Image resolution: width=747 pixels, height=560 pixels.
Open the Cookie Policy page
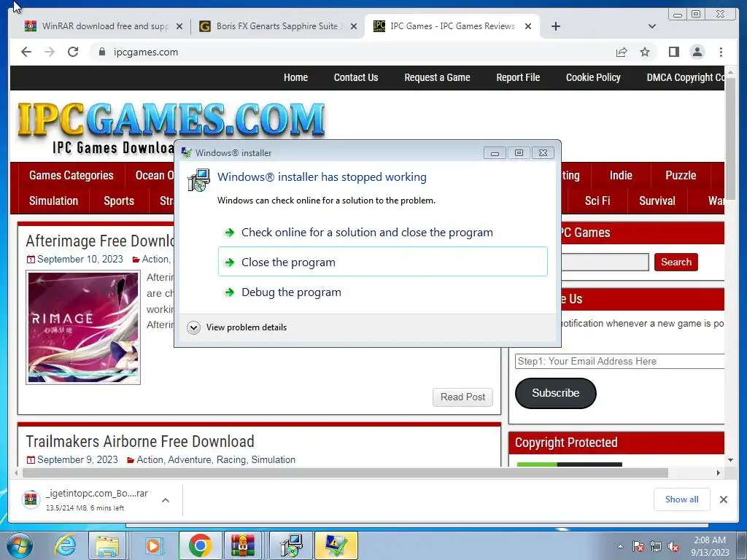point(593,77)
